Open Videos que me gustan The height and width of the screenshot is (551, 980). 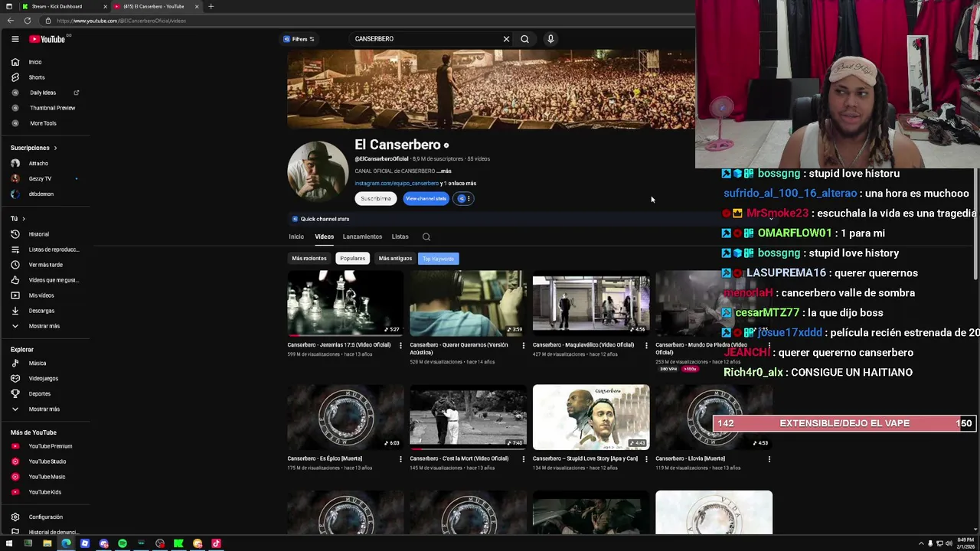tap(54, 280)
